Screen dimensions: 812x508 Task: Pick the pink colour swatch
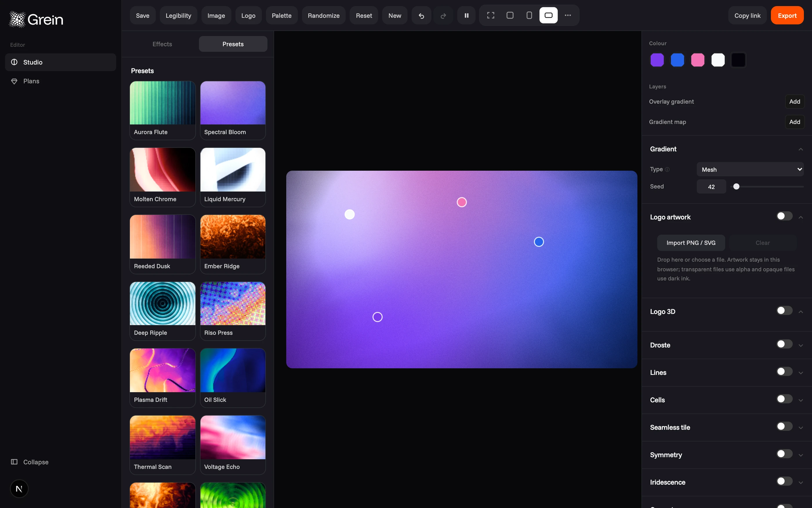pos(697,60)
